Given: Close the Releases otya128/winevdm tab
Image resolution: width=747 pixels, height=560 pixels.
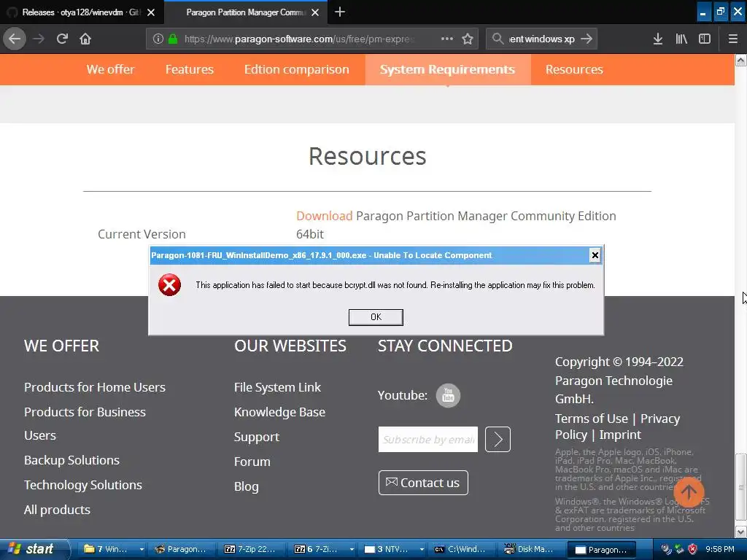Looking at the screenshot, I should (151, 12).
